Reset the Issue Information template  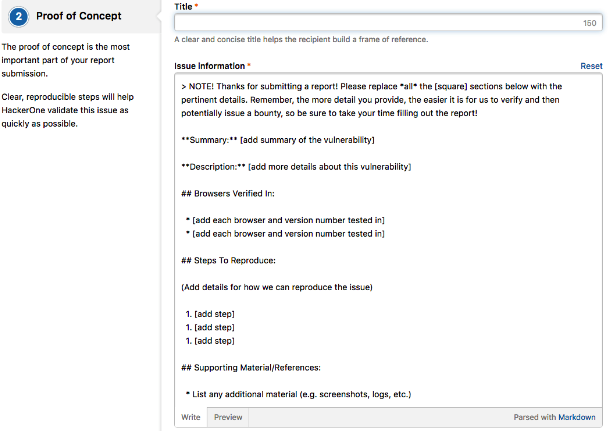click(591, 65)
